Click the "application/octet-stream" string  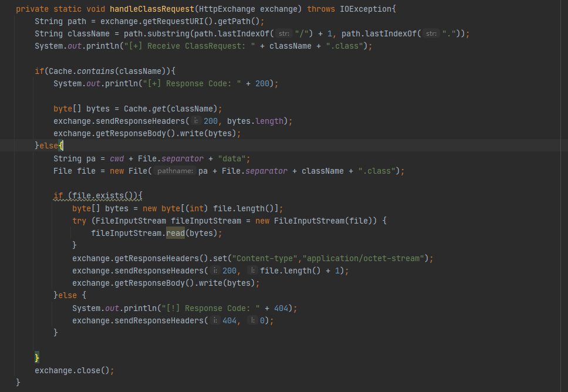tap(363, 259)
